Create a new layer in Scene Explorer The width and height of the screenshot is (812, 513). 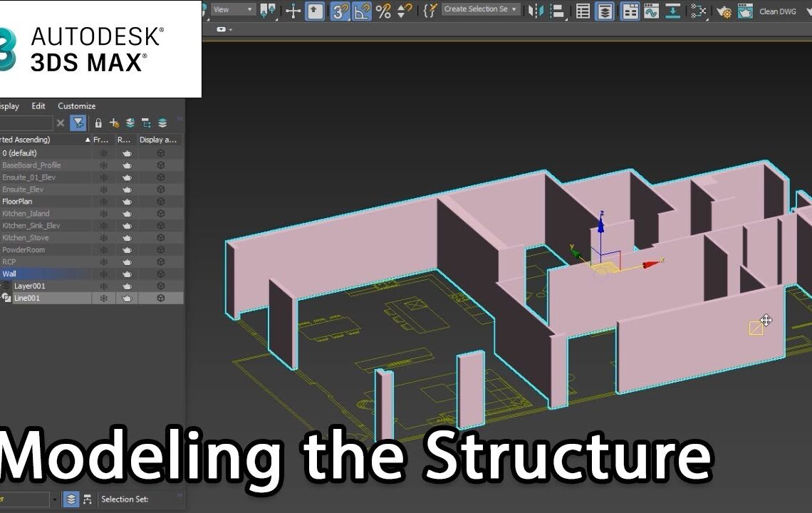coord(113,123)
